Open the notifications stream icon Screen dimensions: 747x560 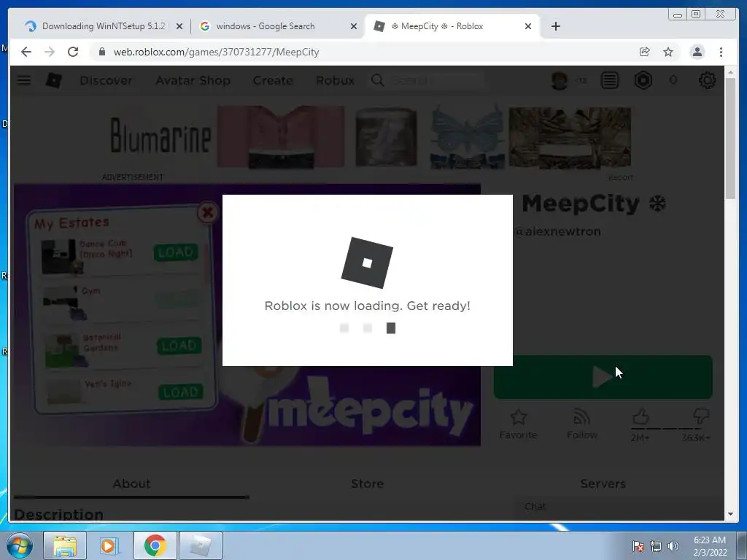pyautogui.click(x=610, y=80)
